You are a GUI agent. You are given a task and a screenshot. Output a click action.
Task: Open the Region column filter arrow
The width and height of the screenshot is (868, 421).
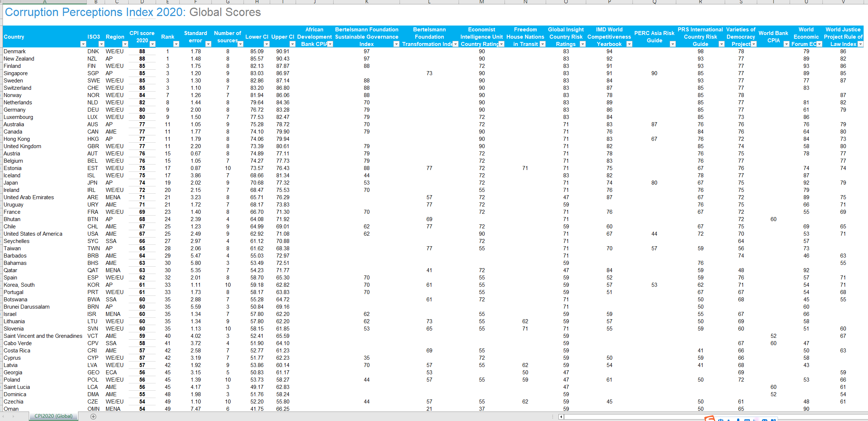[125, 44]
